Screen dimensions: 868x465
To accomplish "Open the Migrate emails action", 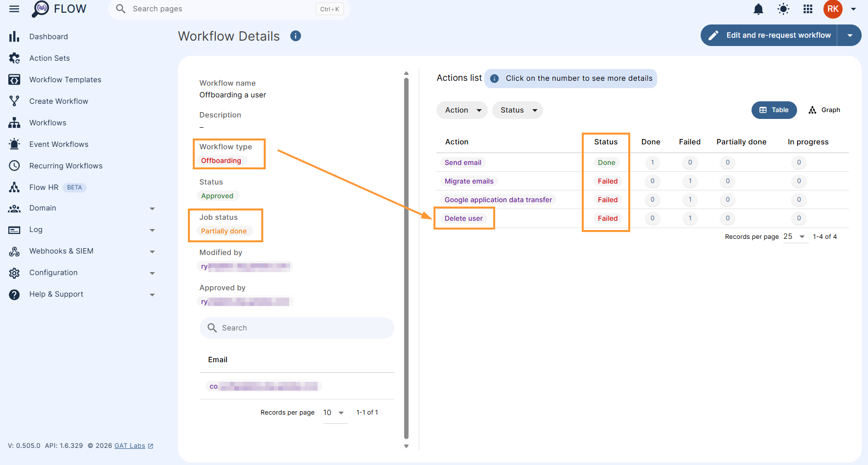I will (469, 181).
